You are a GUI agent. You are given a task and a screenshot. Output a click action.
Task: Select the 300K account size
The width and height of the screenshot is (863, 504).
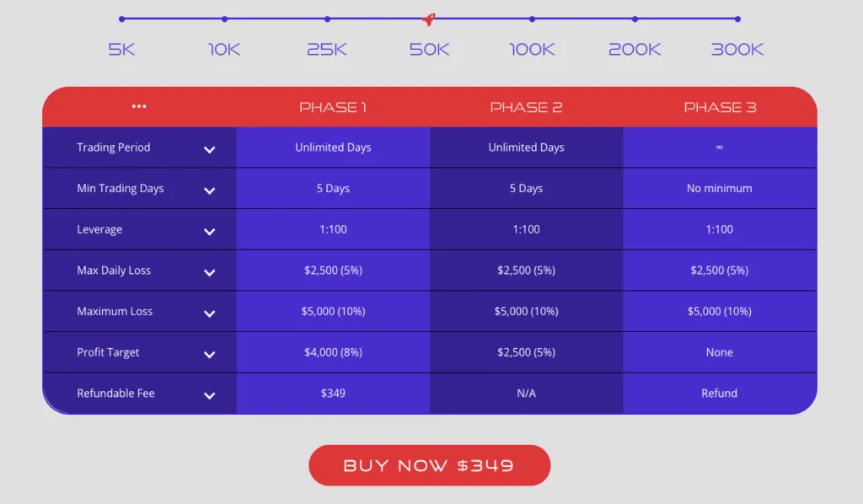[x=736, y=50]
